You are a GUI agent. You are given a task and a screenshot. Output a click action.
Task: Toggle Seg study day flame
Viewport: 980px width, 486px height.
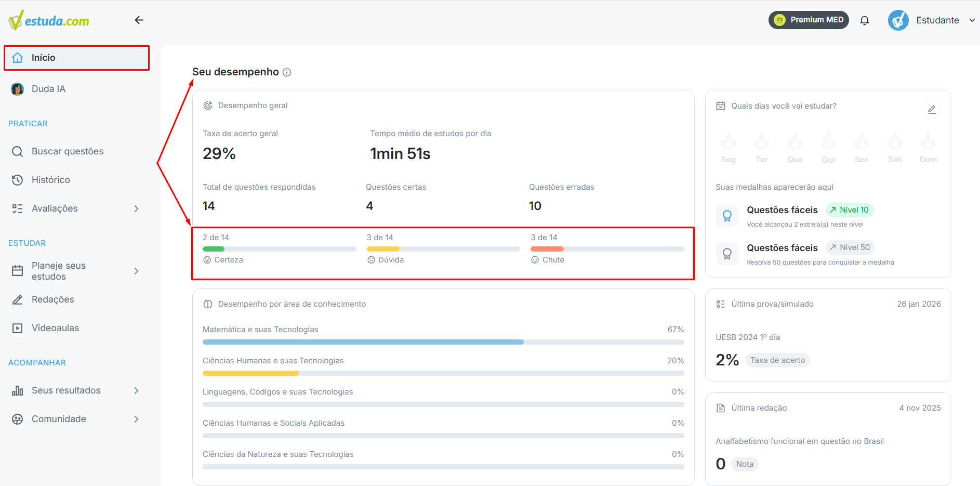[x=729, y=141]
